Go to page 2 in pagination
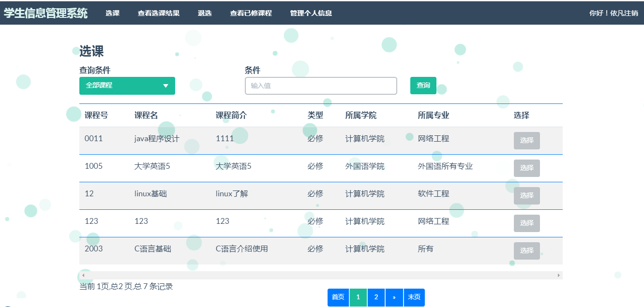 point(376,297)
